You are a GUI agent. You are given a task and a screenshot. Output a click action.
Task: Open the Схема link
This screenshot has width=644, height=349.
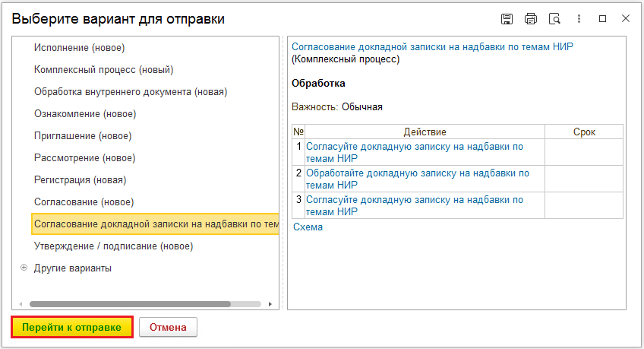pyautogui.click(x=308, y=227)
